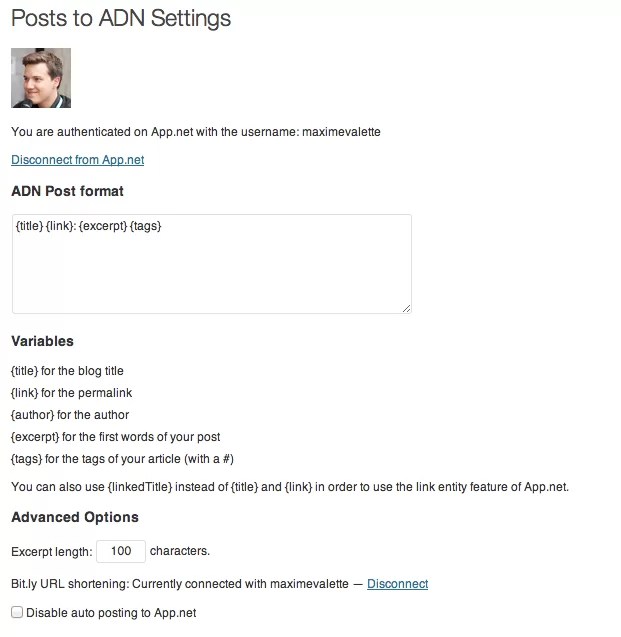Focus the ADN Post format text area
This screenshot has height=637, width=621.
click(x=211, y=264)
